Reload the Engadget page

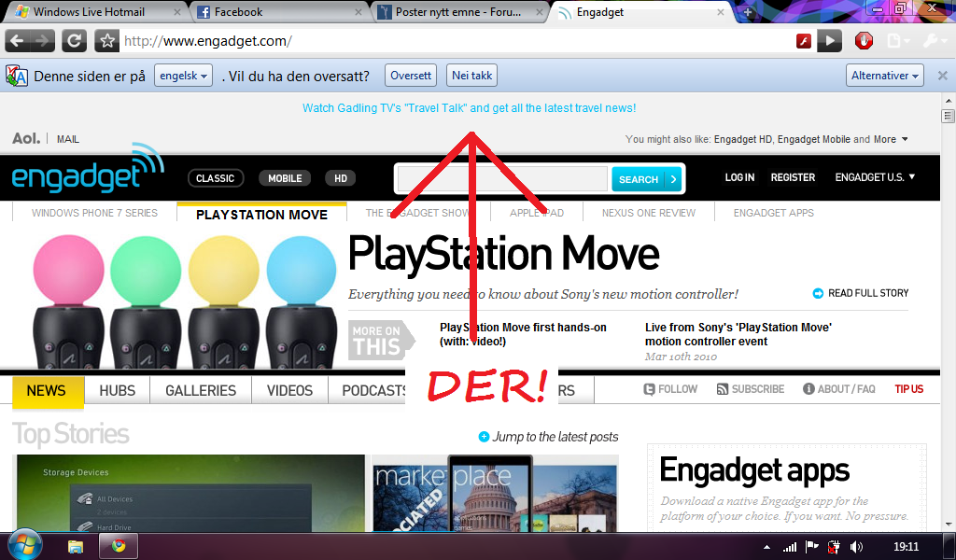(x=74, y=41)
